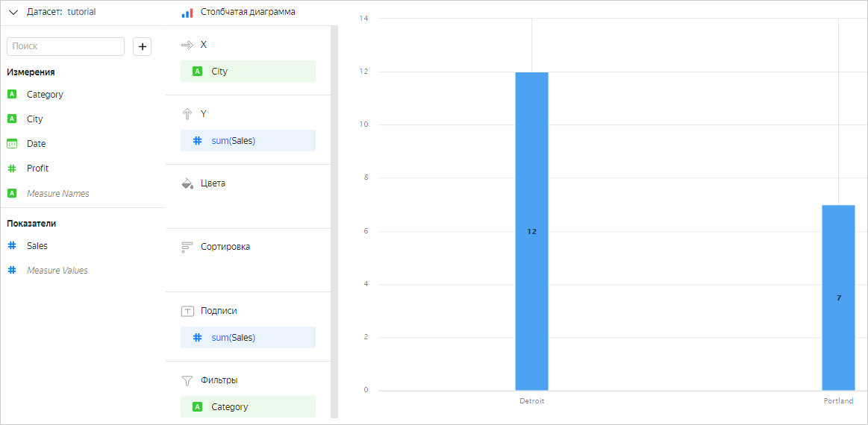Open the Столбчатая диаграмма chart type selector
868x425 pixels.
[x=247, y=12]
